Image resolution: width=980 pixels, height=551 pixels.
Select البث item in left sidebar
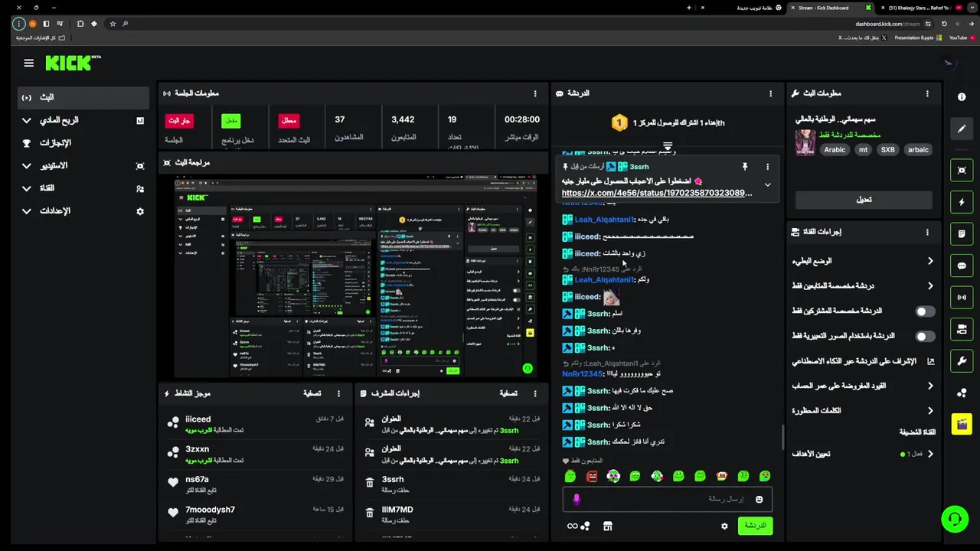click(83, 97)
